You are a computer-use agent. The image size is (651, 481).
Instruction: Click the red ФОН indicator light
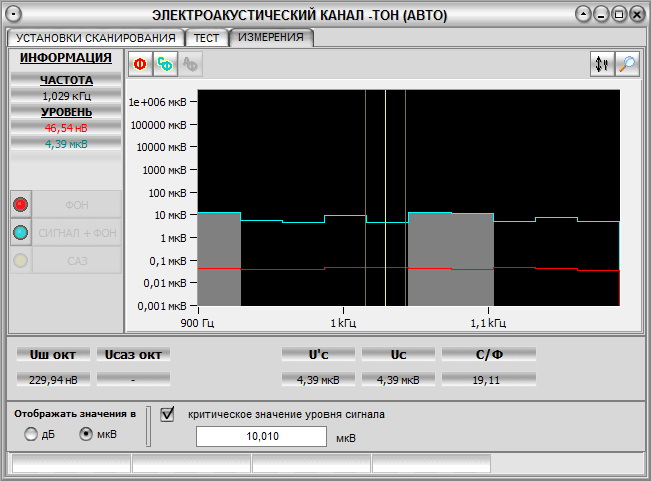[20, 204]
